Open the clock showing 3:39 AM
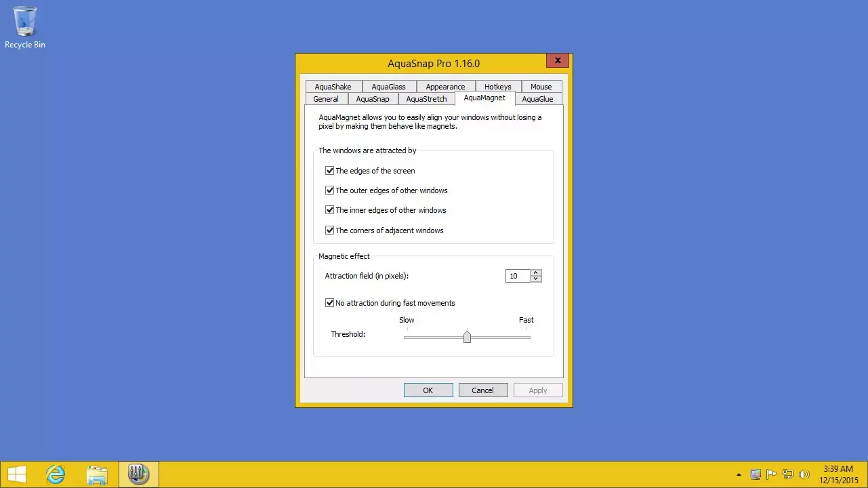 838,474
